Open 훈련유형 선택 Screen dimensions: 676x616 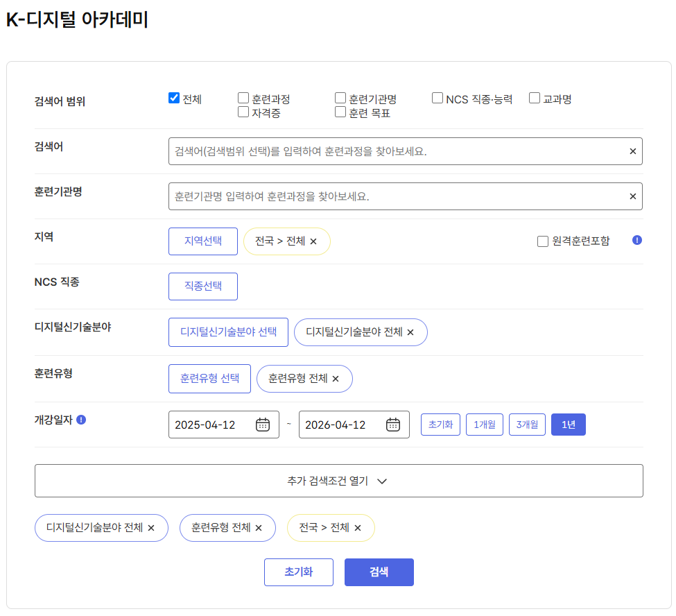(209, 379)
